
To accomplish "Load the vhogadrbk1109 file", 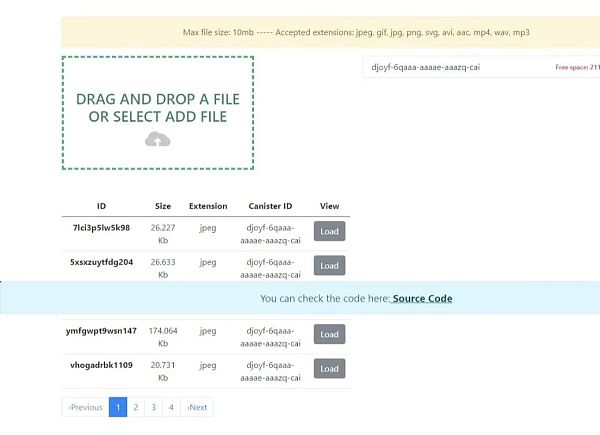I will pos(329,369).
